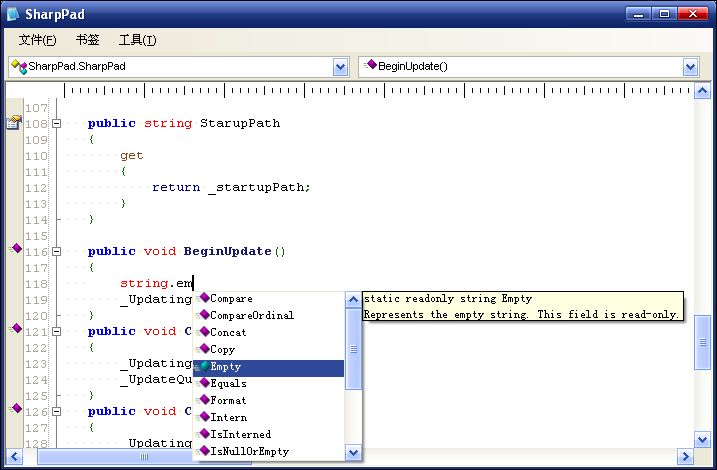The image size is (717, 470).
Task: Click the horizontal scroll left arrow
Action: 14,456
